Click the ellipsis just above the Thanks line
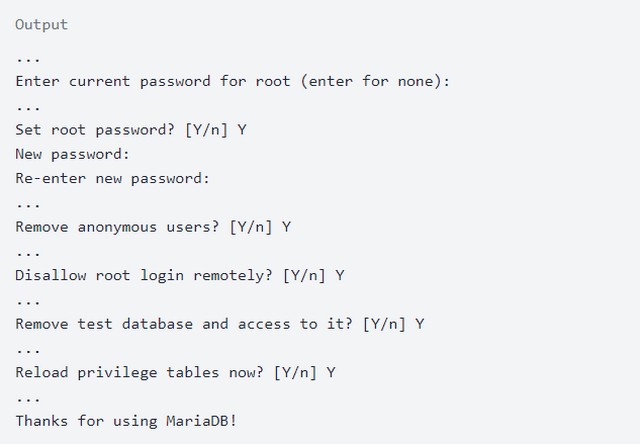Image resolution: width=640 pixels, height=444 pixels. tap(28, 397)
